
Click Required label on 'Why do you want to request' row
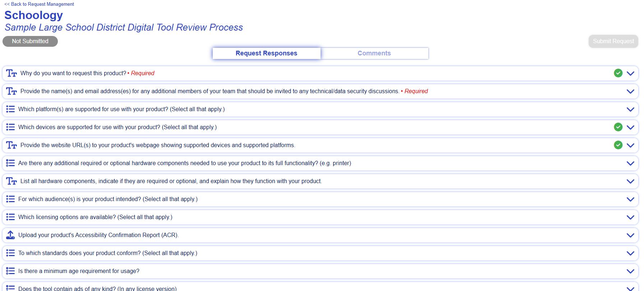pyautogui.click(x=142, y=73)
